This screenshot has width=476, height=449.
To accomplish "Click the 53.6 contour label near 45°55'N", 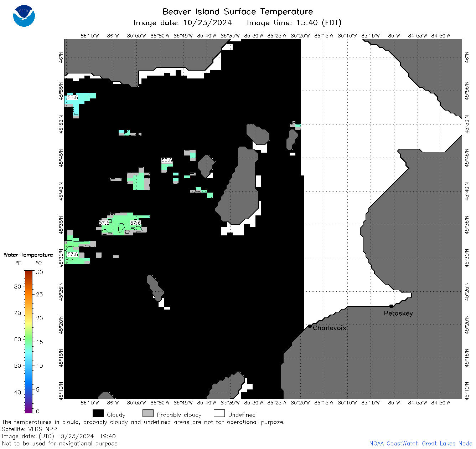I will tap(73, 97).
